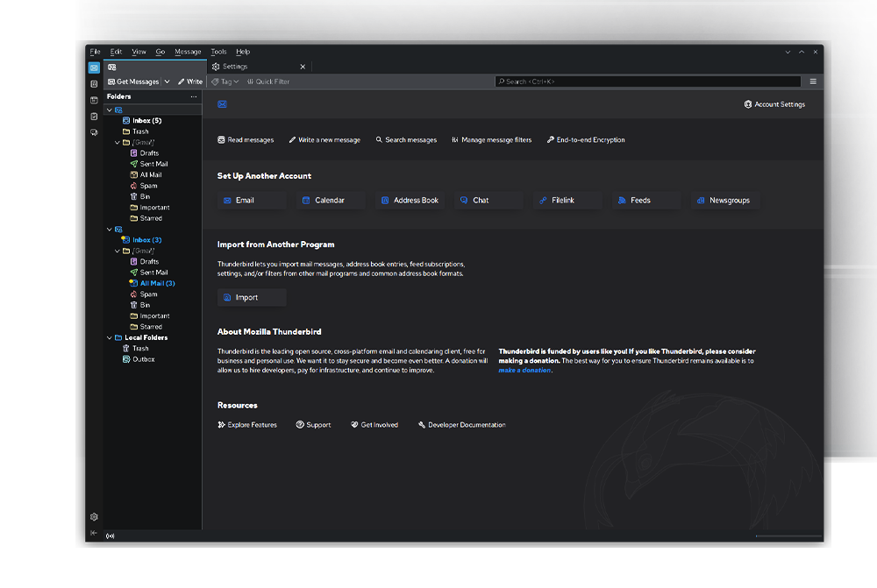Viewport: 877px width, 588px height.
Task: Click Search messages
Action: pos(406,139)
